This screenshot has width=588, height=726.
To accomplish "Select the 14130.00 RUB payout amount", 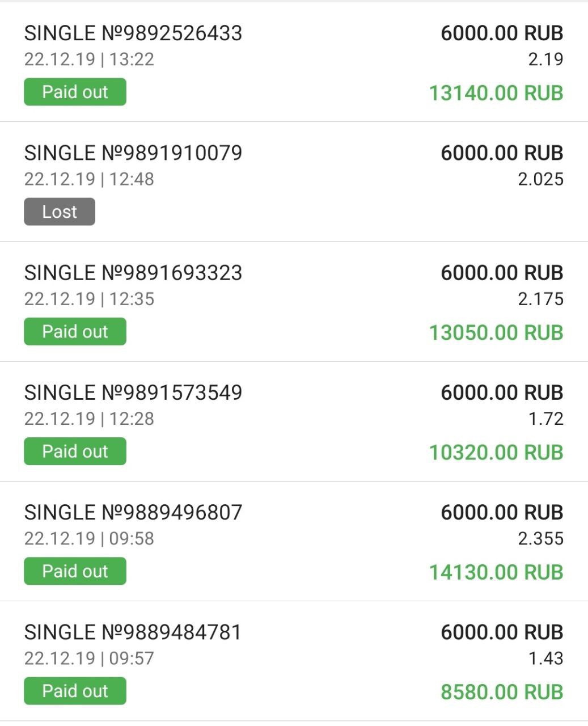I will click(496, 572).
